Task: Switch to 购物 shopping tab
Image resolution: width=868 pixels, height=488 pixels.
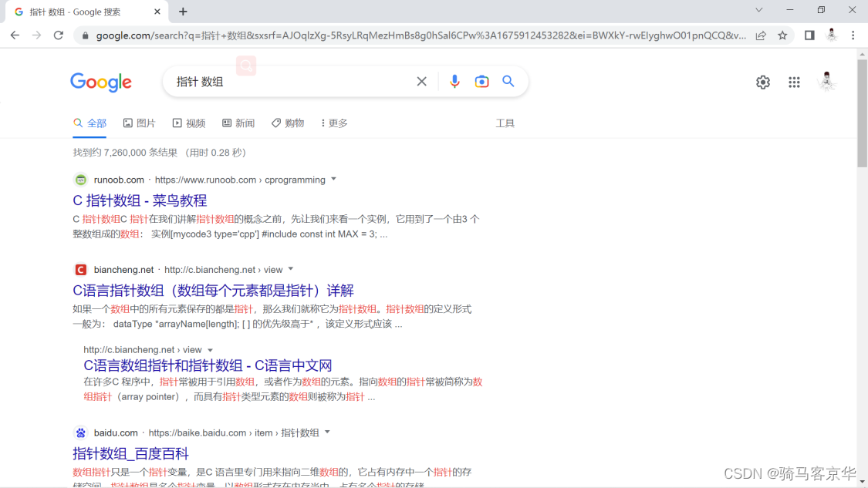Action: (x=288, y=123)
